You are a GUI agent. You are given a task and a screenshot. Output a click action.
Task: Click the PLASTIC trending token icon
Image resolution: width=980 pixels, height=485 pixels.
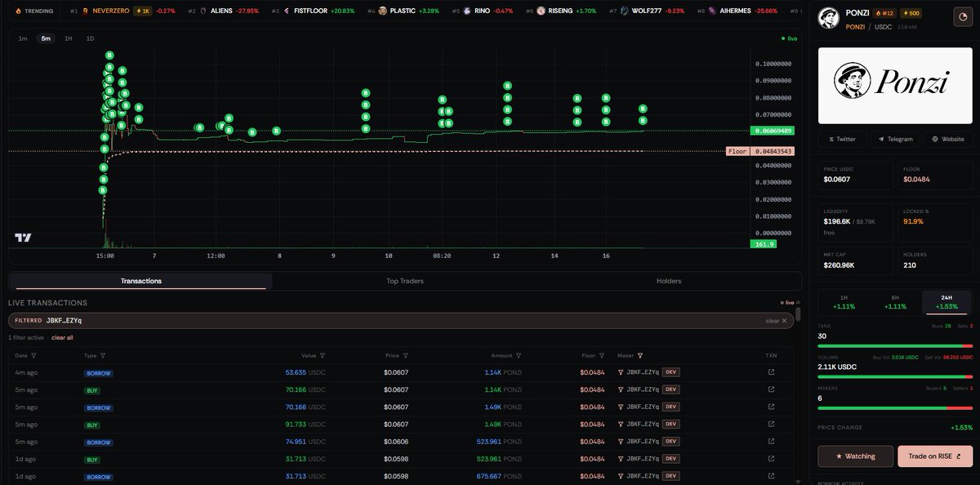coord(382,11)
